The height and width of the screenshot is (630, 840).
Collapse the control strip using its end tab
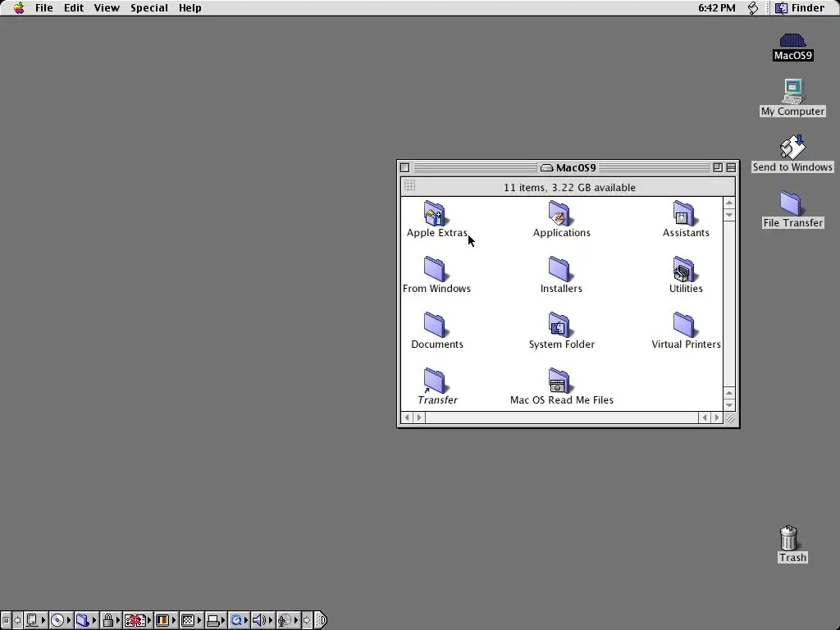(321, 620)
